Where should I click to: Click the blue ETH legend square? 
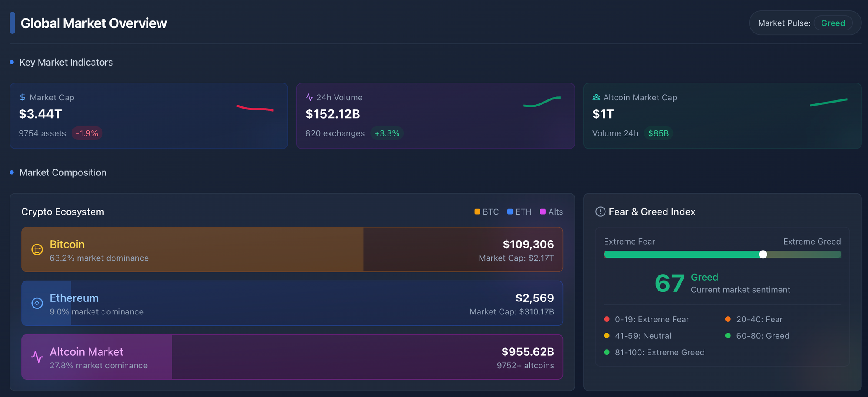[510, 212]
